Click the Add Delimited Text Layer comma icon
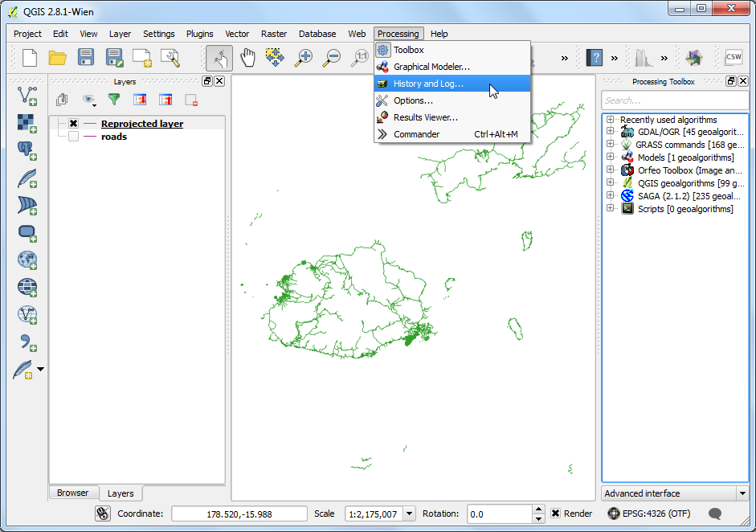 click(x=27, y=342)
